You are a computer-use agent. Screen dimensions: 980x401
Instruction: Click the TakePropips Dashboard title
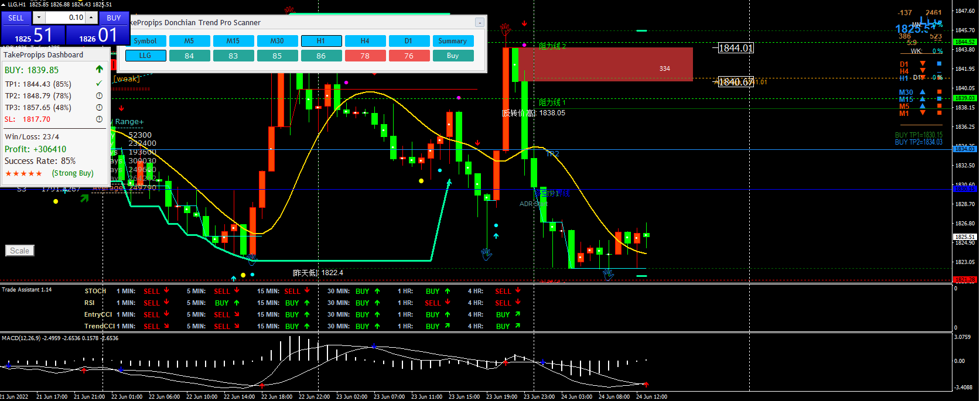pos(43,54)
